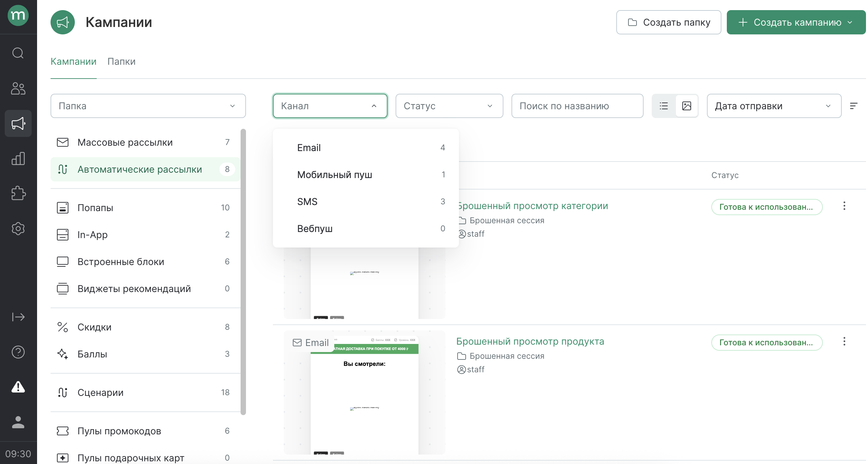Open Брошенный просмотр продукта campaign link
The image size is (868, 464).
click(x=530, y=341)
